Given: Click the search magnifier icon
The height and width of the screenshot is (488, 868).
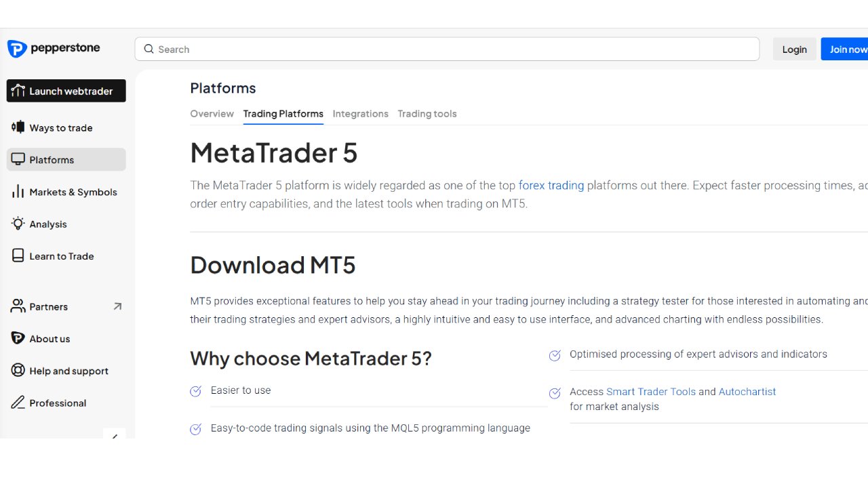Looking at the screenshot, I should pyautogui.click(x=149, y=49).
